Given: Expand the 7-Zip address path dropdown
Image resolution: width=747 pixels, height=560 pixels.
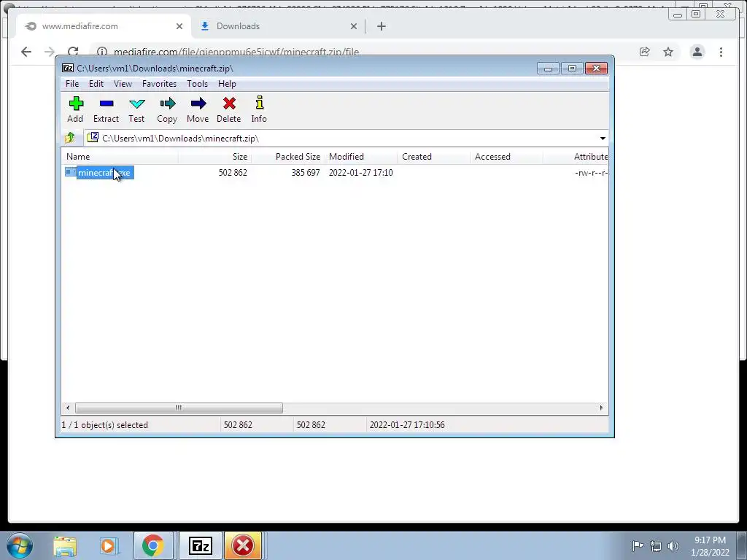Looking at the screenshot, I should click(603, 139).
